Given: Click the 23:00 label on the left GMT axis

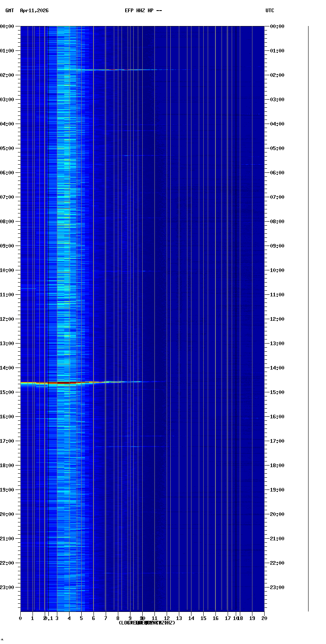Looking at the screenshot, I should [7, 587].
